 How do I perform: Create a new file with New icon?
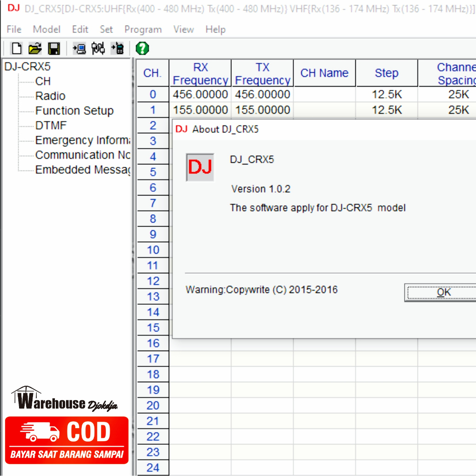click(x=15, y=48)
